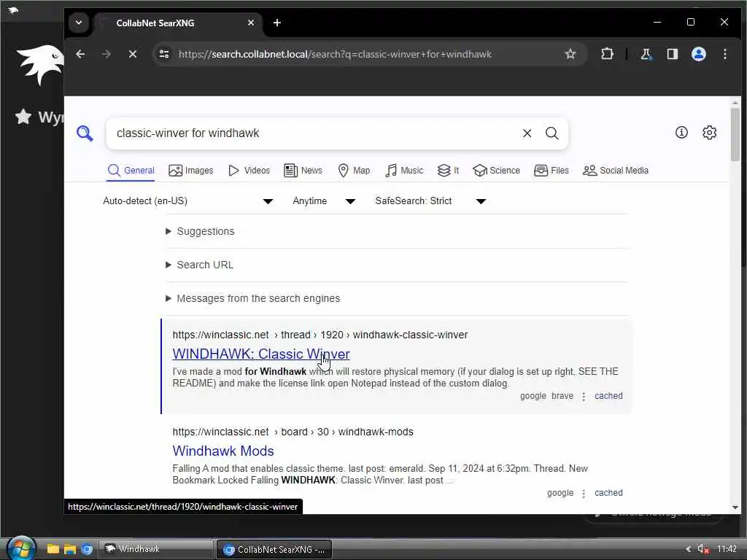
Task: Open WINDHAWK: Classic Winver result link
Action: pos(261,354)
